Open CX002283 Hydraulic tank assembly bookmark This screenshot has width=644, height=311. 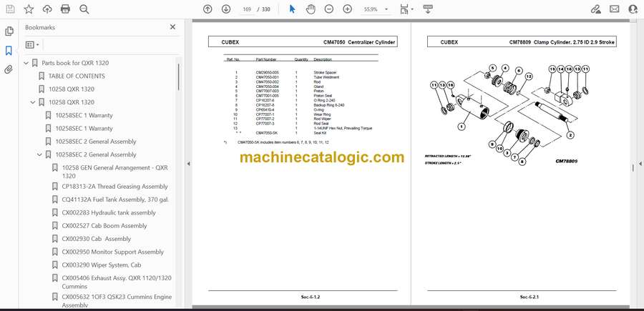coord(109,212)
